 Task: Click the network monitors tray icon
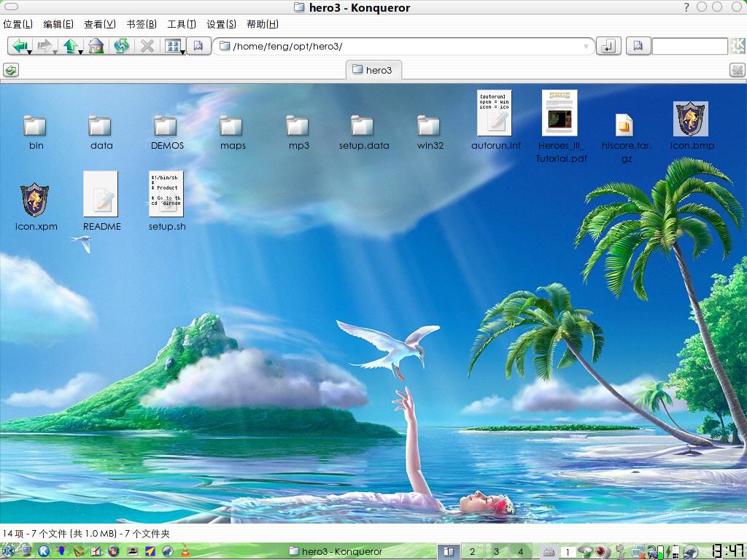click(639, 551)
